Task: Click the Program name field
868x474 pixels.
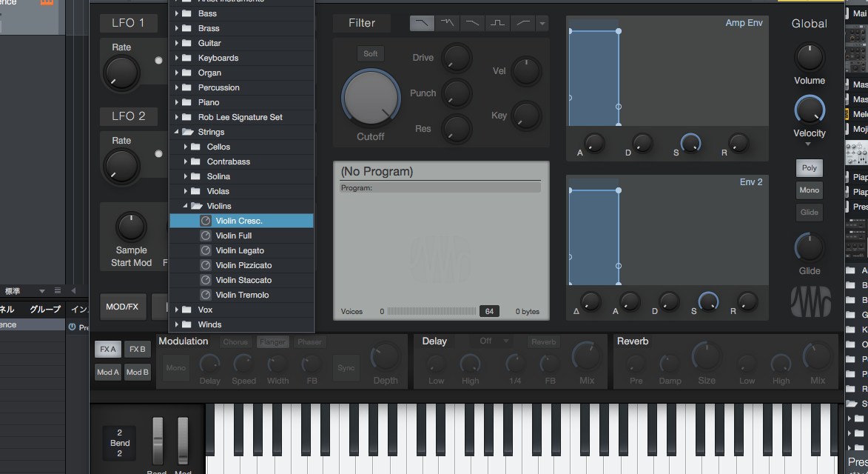Action: (x=440, y=187)
